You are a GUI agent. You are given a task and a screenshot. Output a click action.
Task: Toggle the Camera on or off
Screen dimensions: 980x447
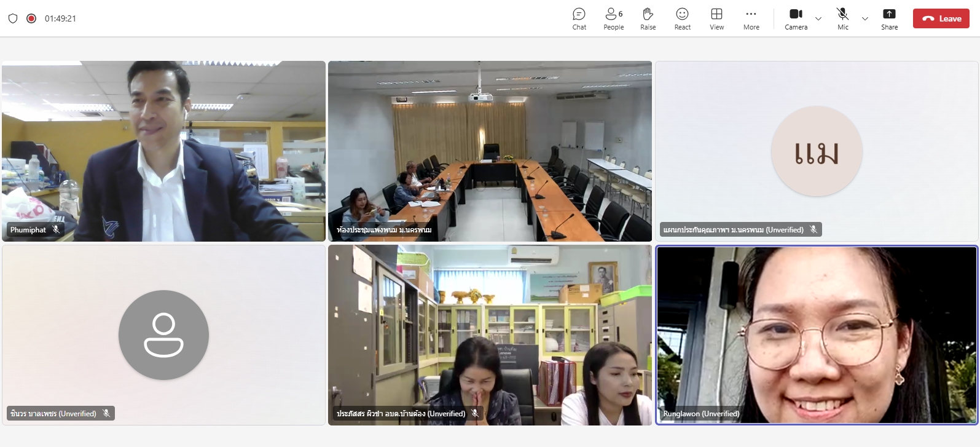[796, 18]
